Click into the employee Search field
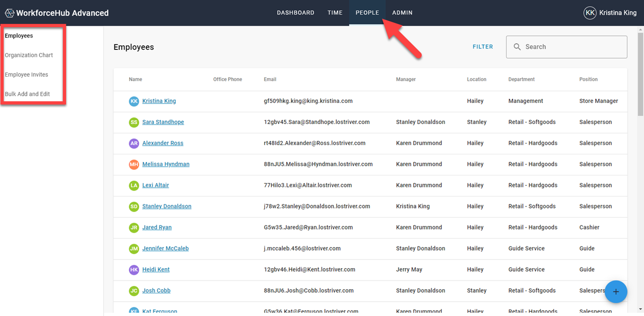Viewport: 644px width, 316px height. [572, 47]
